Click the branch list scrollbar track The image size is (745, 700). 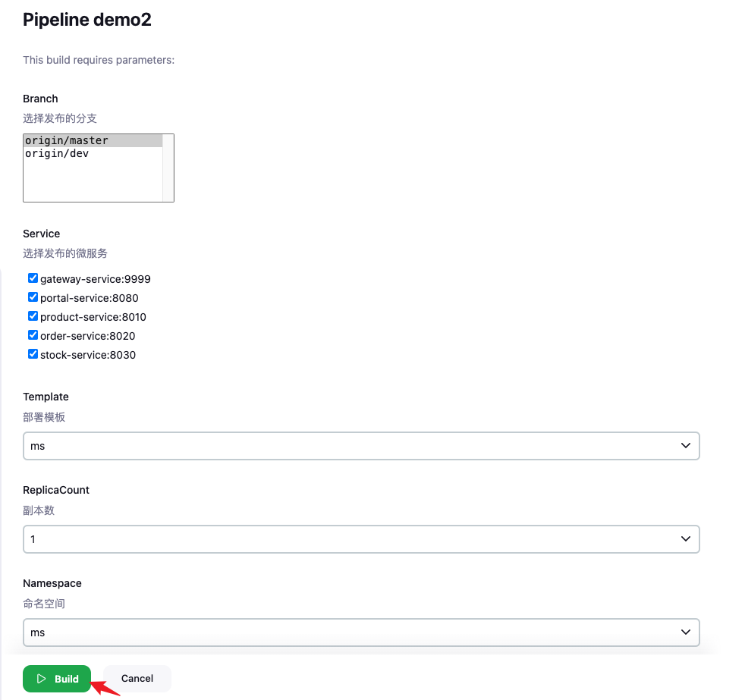pyautogui.click(x=168, y=168)
